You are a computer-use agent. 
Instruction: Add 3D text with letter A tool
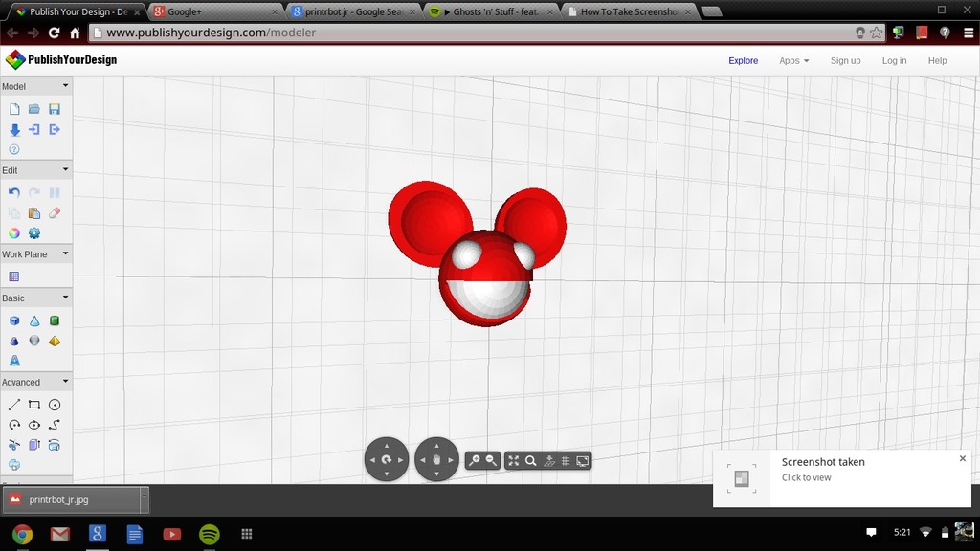coord(14,361)
